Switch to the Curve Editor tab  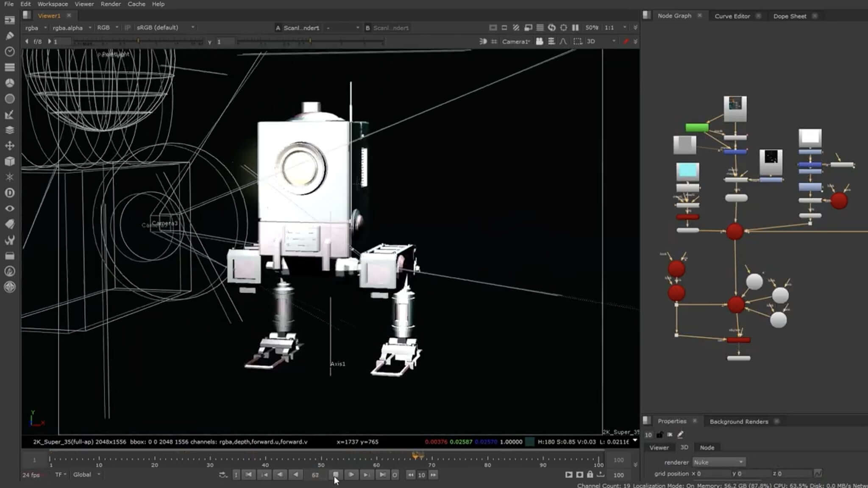[732, 16]
